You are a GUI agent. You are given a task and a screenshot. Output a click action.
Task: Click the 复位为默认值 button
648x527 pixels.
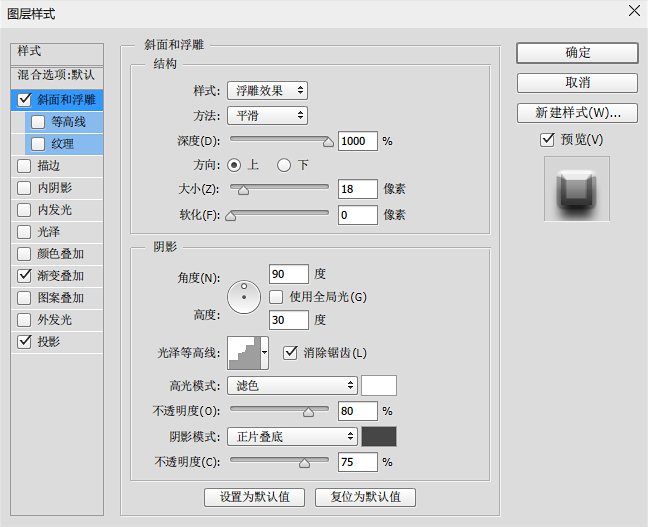pyautogui.click(x=365, y=497)
